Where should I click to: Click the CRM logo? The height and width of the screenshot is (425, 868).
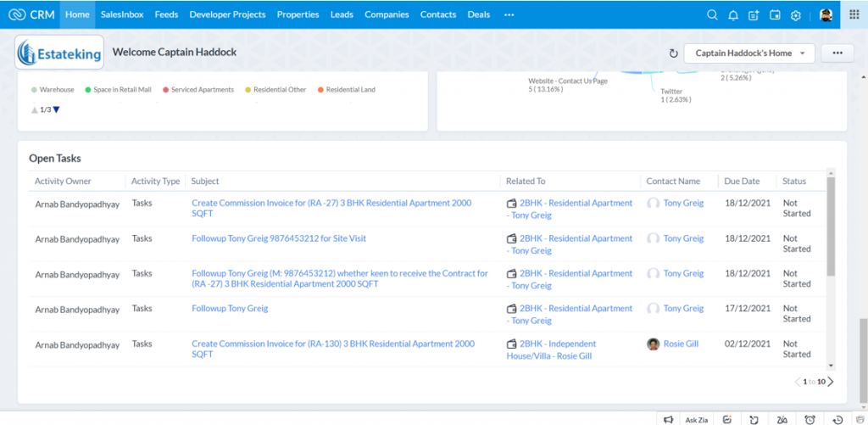click(31, 14)
